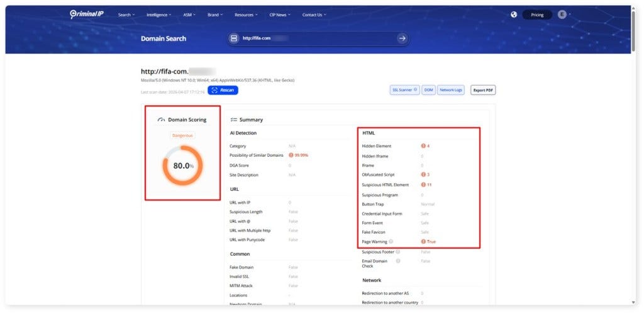The image size is (644, 313).
Task: Expand the Search menu
Action: 126,15
